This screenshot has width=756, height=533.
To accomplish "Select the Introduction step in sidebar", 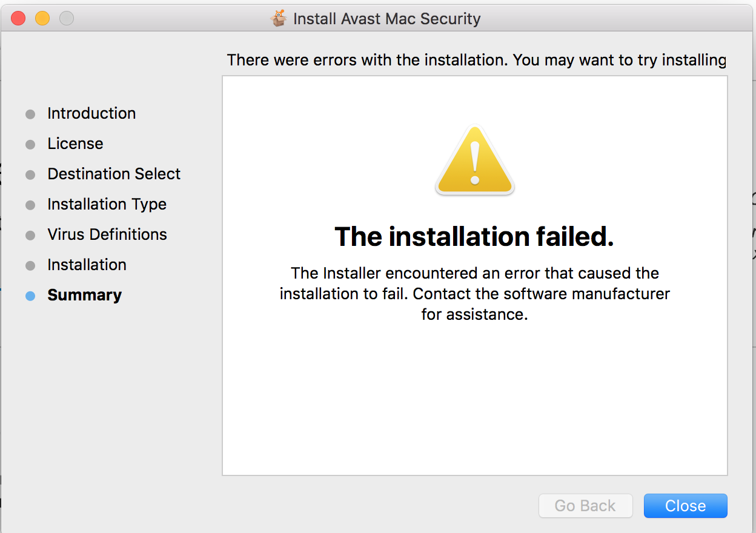I will [91, 113].
